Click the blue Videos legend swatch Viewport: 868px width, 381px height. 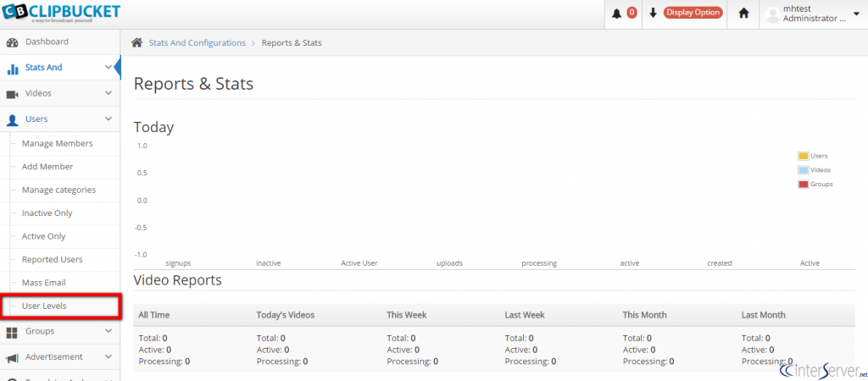tap(804, 170)
